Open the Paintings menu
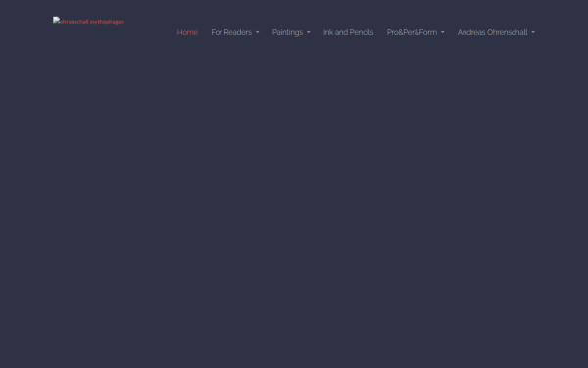 [x=287, y=32]
